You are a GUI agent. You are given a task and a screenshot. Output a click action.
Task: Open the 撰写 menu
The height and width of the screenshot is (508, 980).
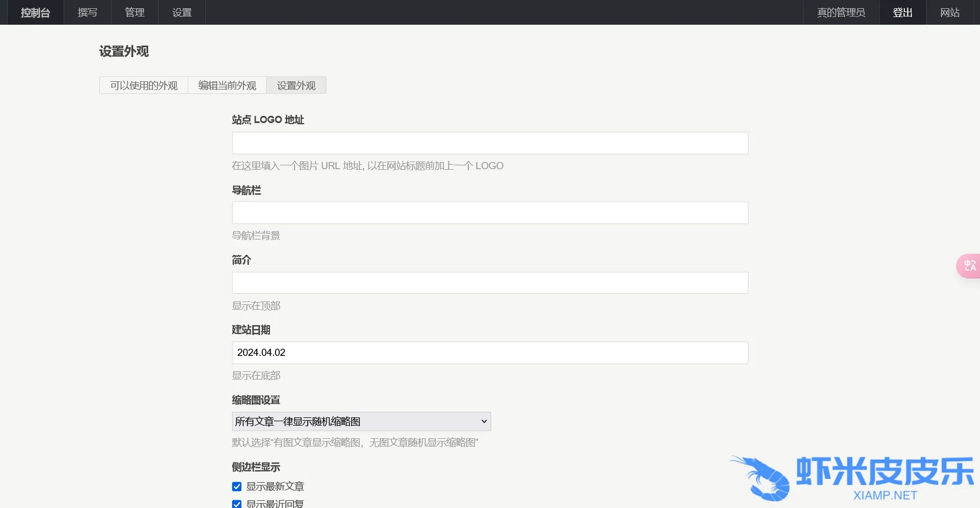point(87,13)
